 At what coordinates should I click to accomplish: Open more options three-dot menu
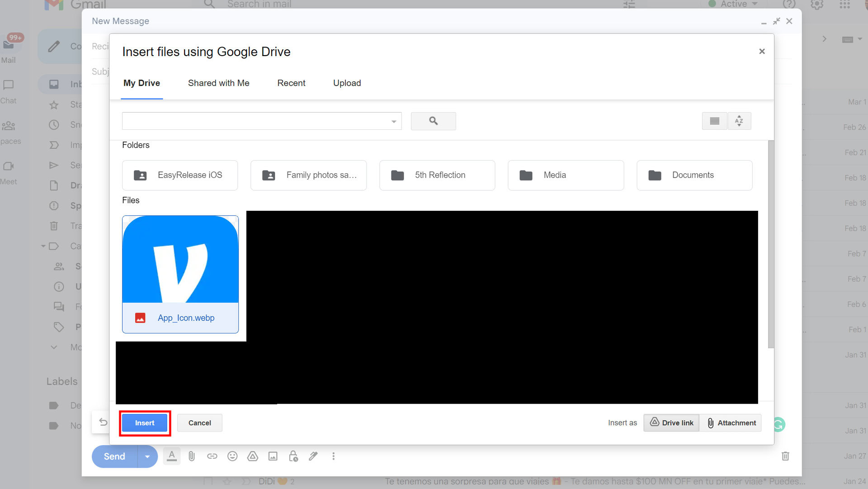334,456
